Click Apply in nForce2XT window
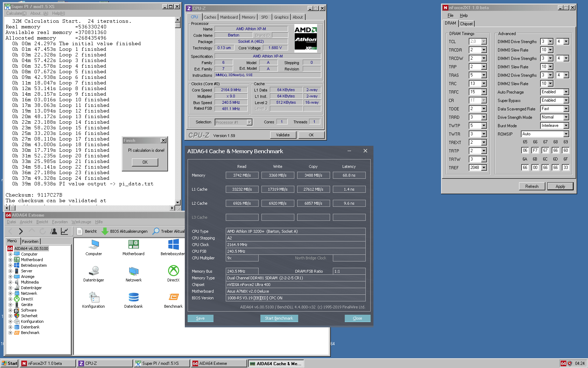This screenshot has height=368, width=588. (560, 186)
